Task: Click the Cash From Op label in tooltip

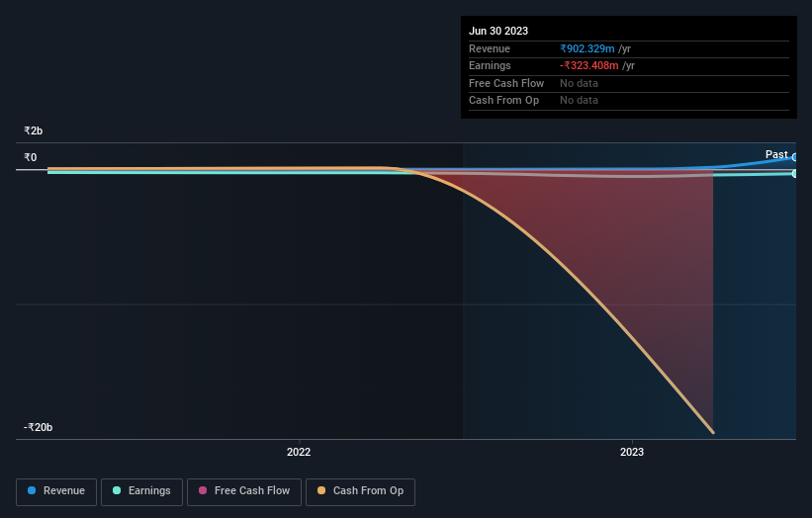Action: (x=503, y=100)
